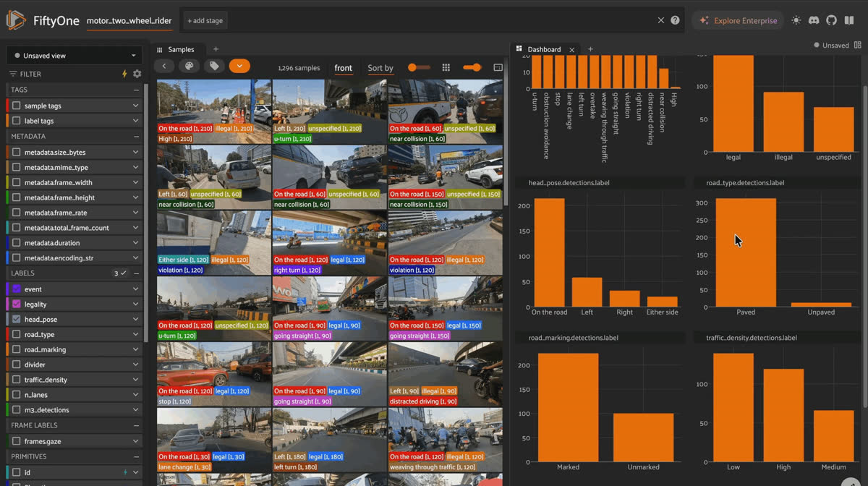This screenshot has width=868, height=486.
Task: Switch to the Dashboard tab
Action: [x=544, y=49]
